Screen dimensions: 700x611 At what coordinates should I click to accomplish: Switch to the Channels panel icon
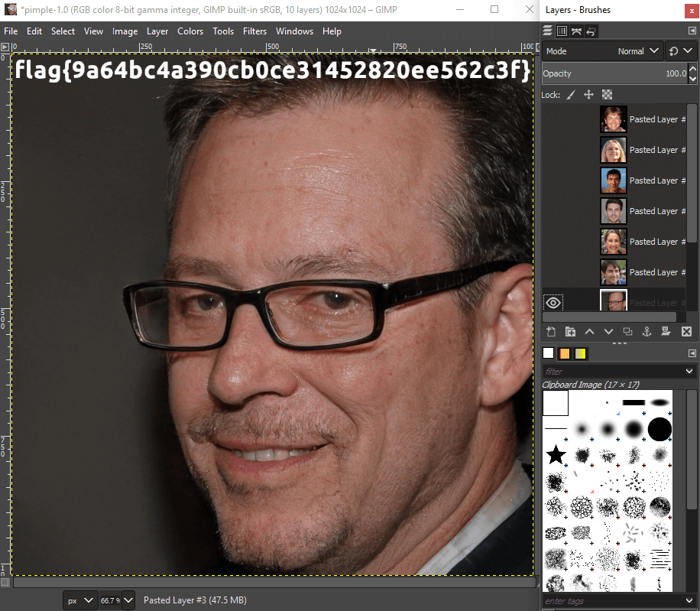click(562, 31)
